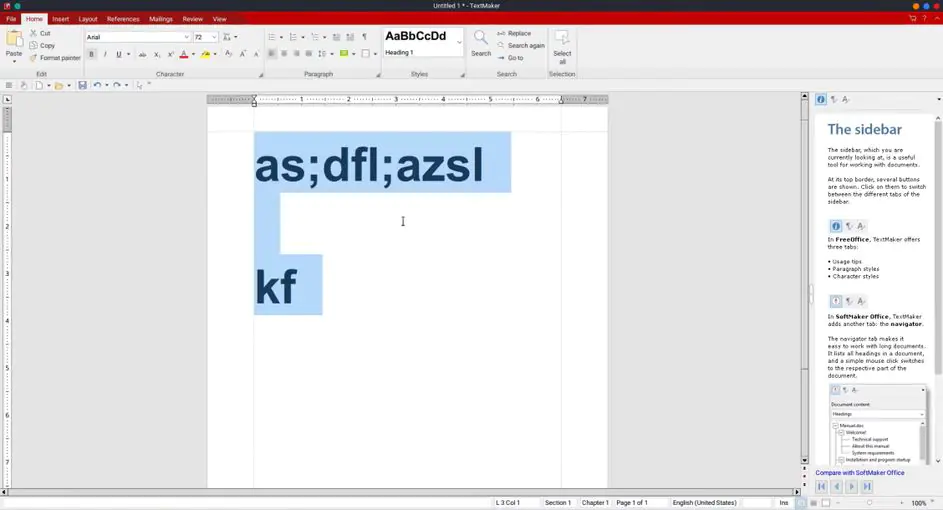Increase paragraph indent
The image size is (943, 510).
(350, 37)
